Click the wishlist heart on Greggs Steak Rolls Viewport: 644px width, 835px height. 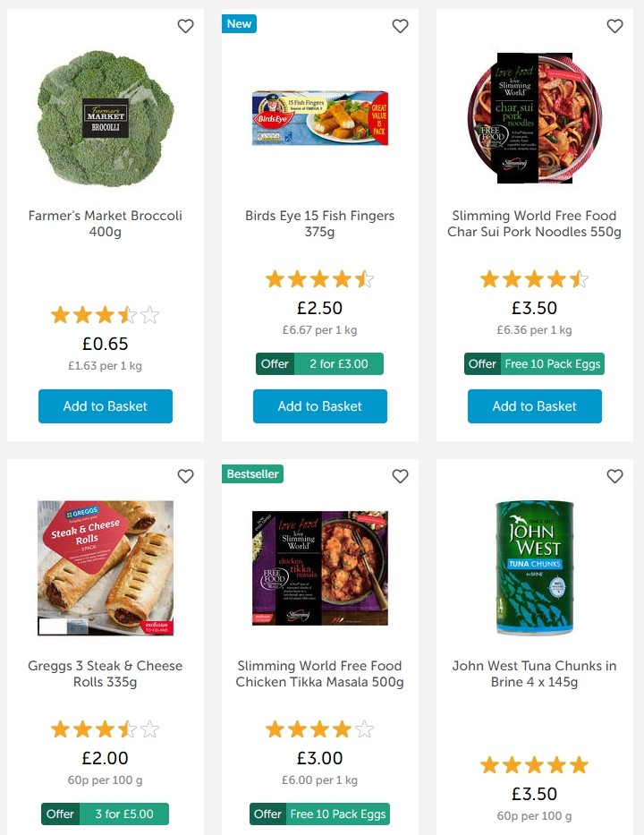pyautogui.click(x=185, y=476)
